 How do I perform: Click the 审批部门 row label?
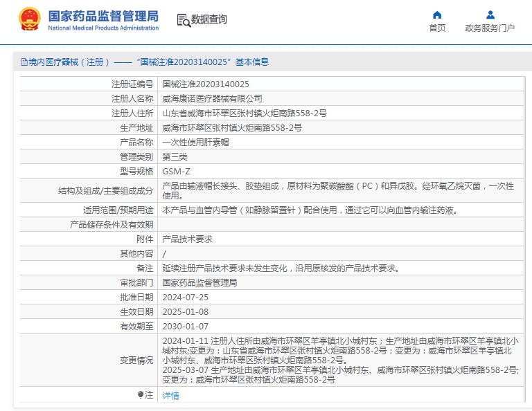pyautogui.click(x=136, y=282)
